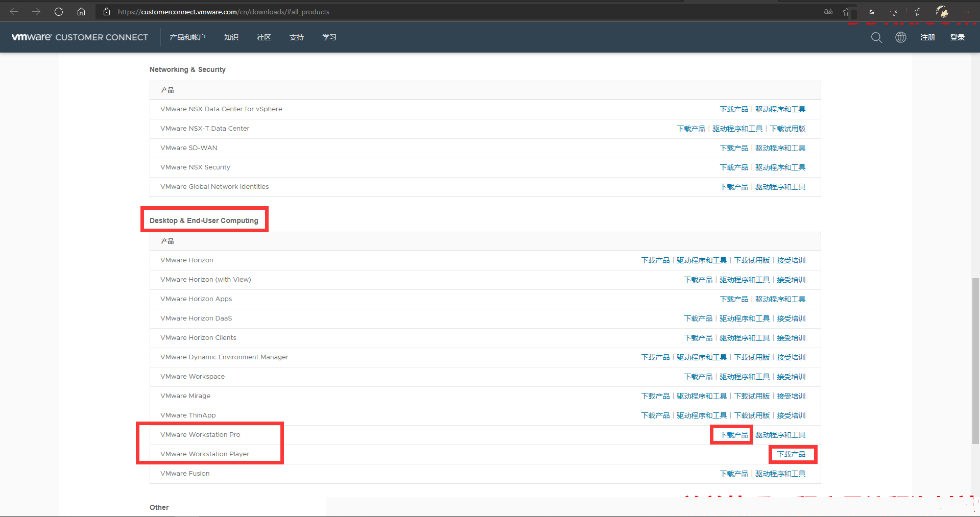
Task: Click the address bar URL
Action: click(224, 12)
